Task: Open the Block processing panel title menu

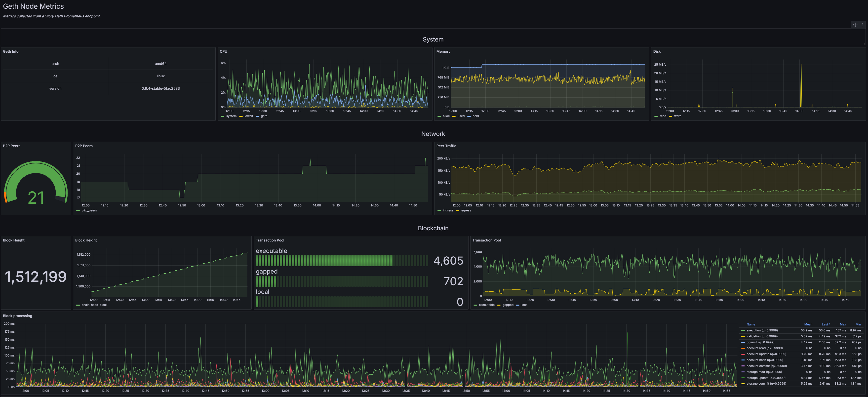Action: [x=18, y=316]
